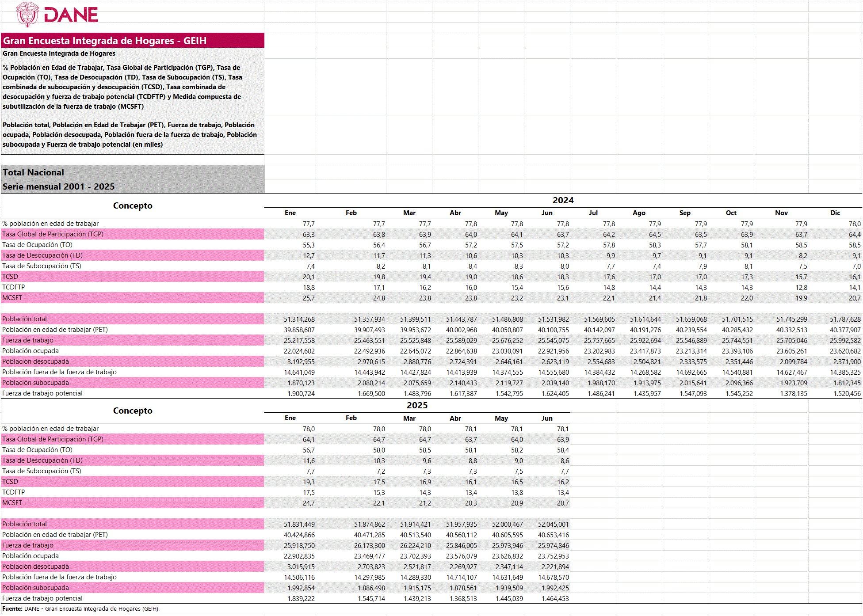The image size is (863, 616).
Task: Click the 'Concepto' header of 2024 table
Action: [133, 205]
